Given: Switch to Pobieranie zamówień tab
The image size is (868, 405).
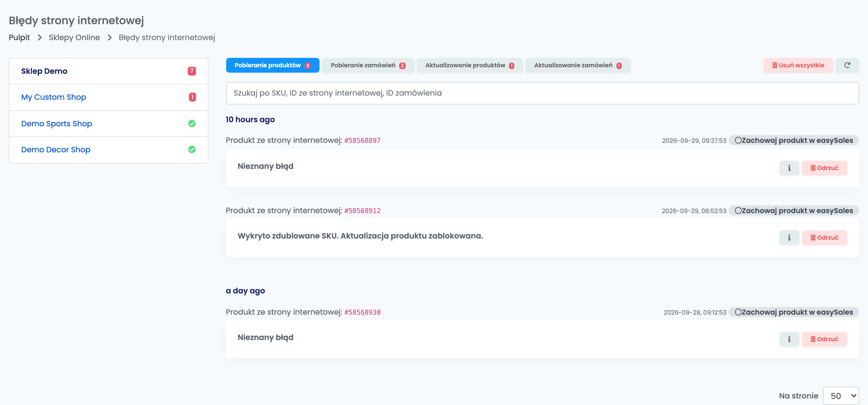Looking at the screenshot, I should [x=368, y=65].
